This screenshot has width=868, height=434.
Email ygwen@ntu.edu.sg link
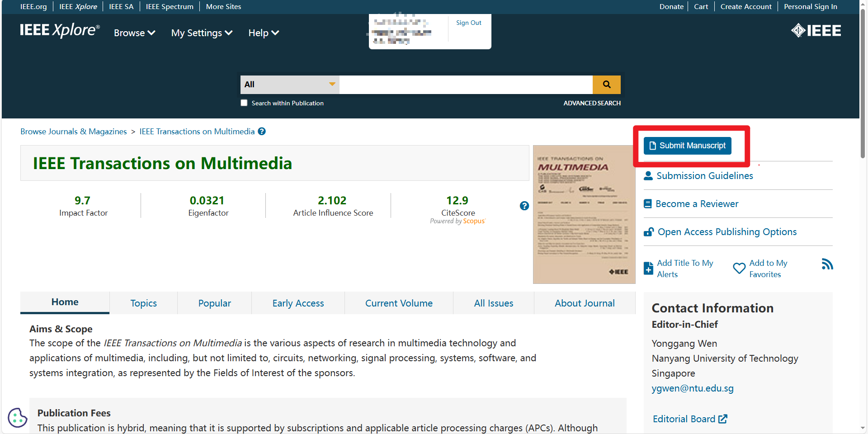(693, 388)
